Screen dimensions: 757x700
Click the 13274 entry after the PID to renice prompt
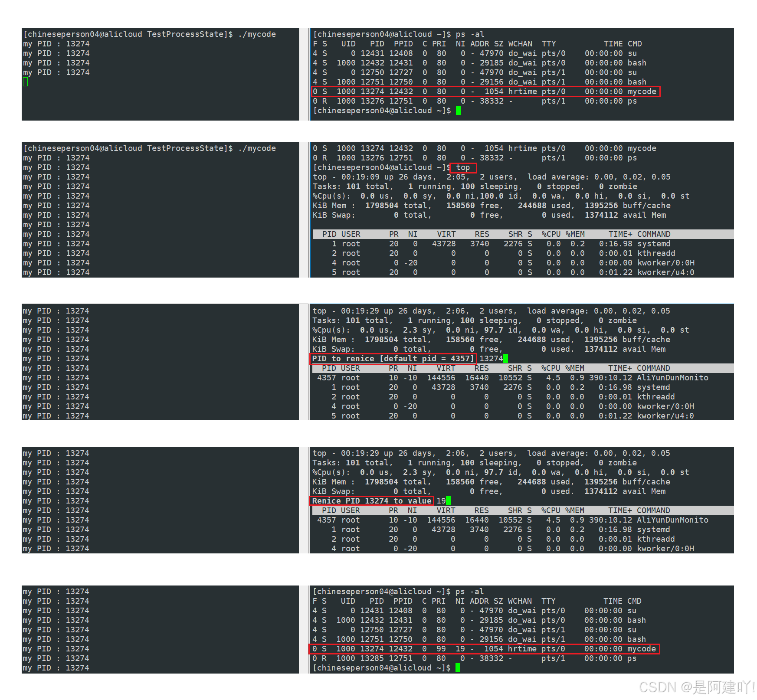click(x=491, y=359)
